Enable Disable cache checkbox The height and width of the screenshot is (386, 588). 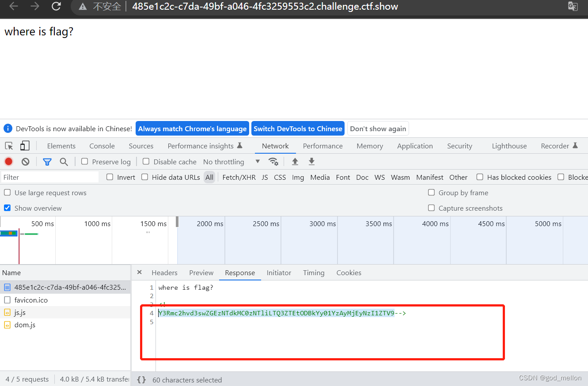click(146, 162)
